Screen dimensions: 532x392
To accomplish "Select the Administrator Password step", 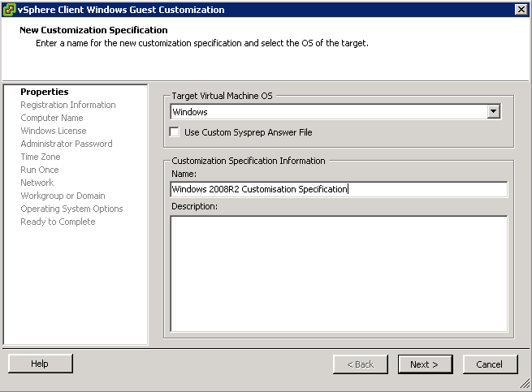I will click(66, 144).
